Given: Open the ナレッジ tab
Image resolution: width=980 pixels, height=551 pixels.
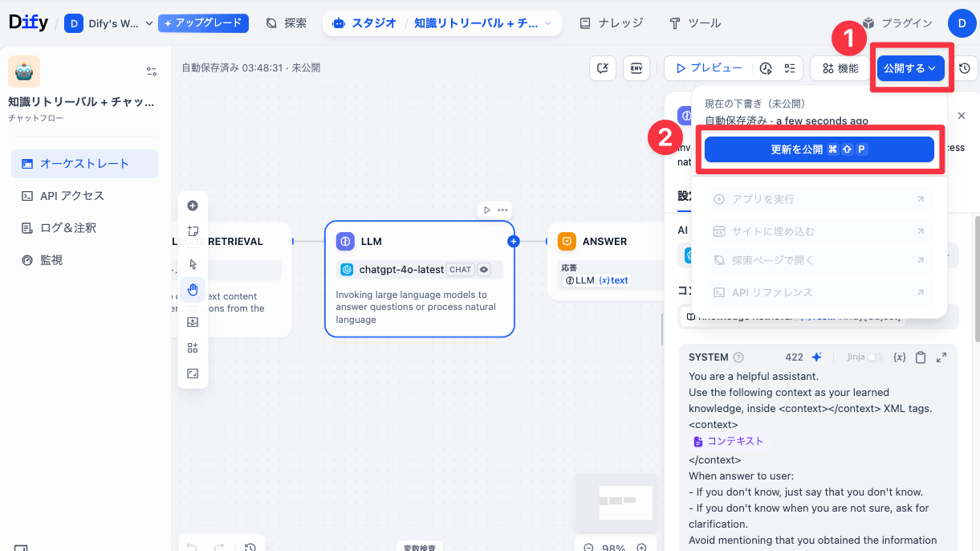Looking at the screenshot, I should pyautogui.click(x=612, y=23).
